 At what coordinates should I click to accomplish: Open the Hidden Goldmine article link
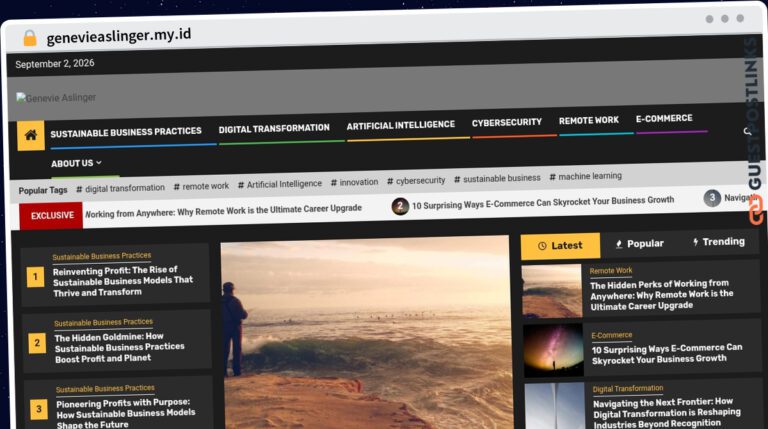click(120, 347)
